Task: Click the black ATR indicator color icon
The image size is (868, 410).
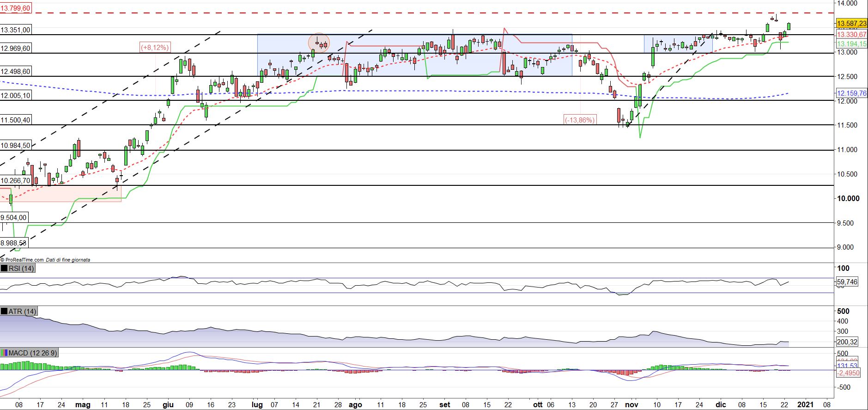Action: 4,312
